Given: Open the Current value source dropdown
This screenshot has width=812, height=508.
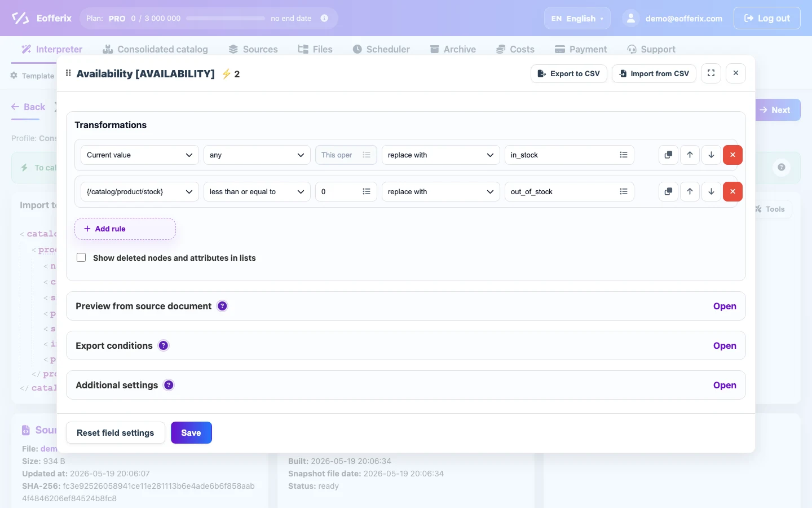Looking at the screenshot, I should (x=140, y=155).
